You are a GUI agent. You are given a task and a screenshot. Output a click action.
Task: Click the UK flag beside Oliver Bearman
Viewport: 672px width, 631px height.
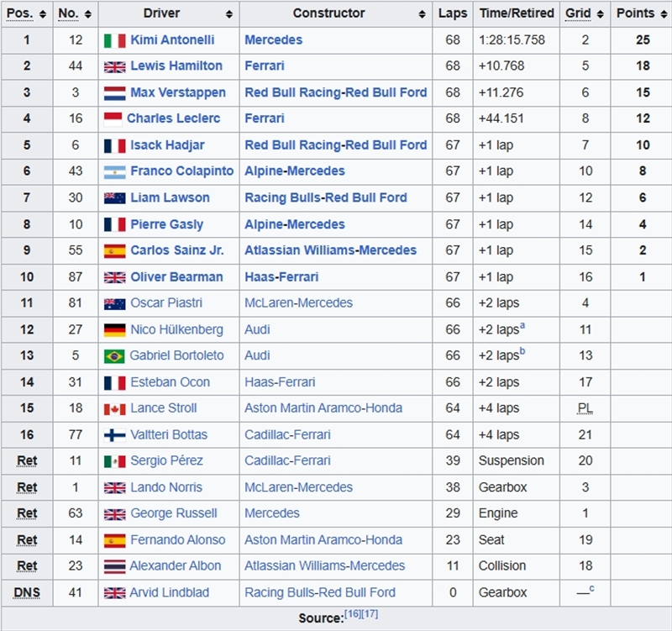click(x=115, y=278)
